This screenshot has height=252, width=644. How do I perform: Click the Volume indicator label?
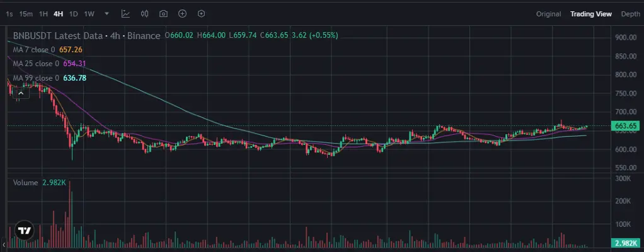(x=25, y=183)
